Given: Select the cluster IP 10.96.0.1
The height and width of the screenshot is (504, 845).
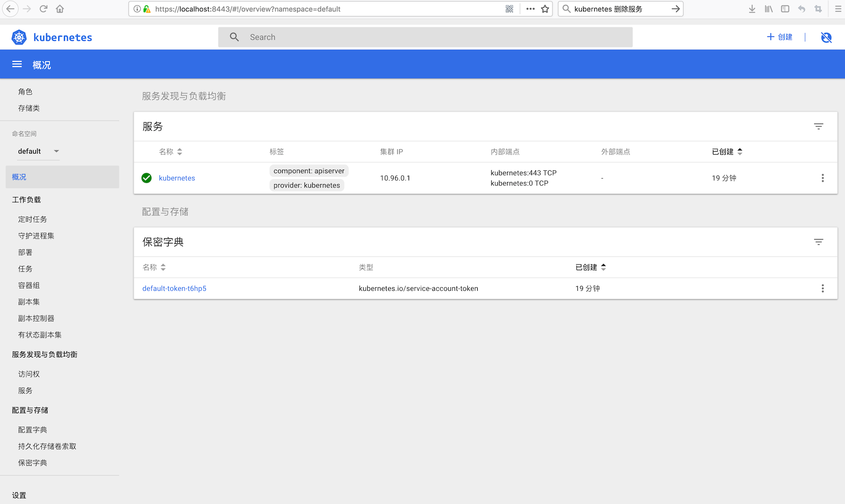Looking at the screenshot, I should [395, 178].
